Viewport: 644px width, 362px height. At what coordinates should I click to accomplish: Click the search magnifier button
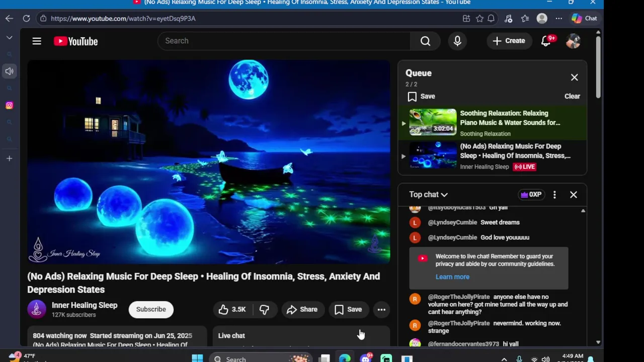[x=425, y=41]
